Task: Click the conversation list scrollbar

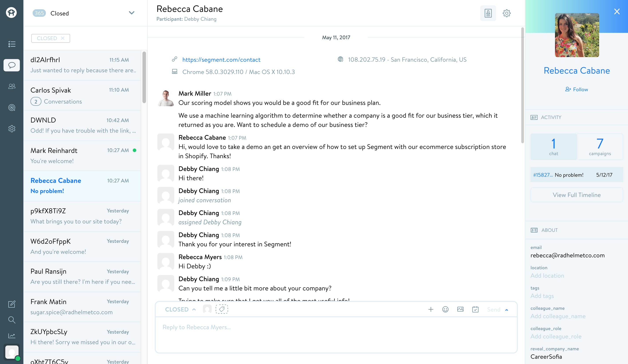Action: point(144,77)
